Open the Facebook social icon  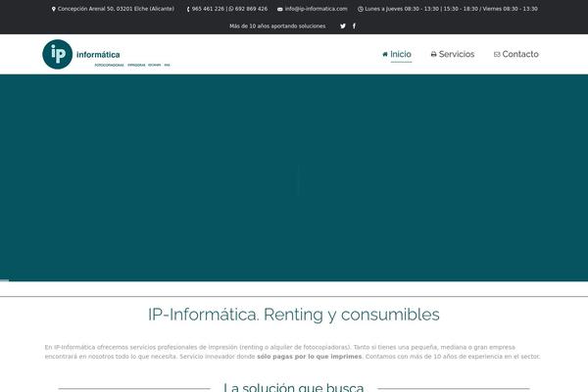click(x=354, y=25)
